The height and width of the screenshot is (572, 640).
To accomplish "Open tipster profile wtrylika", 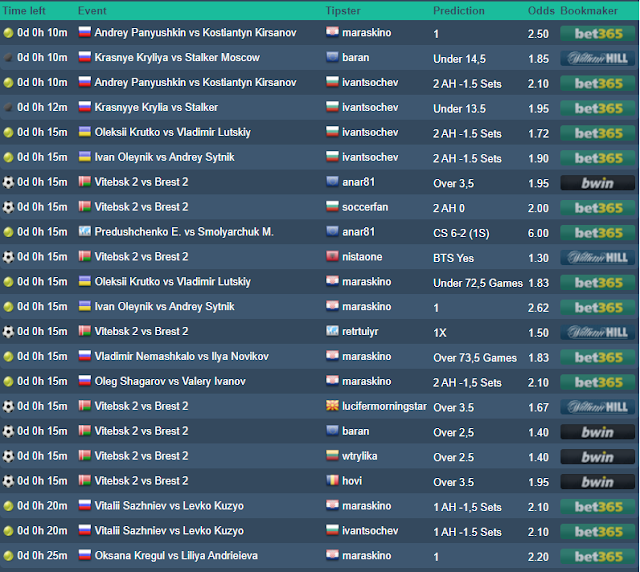I will pos(359,456).
